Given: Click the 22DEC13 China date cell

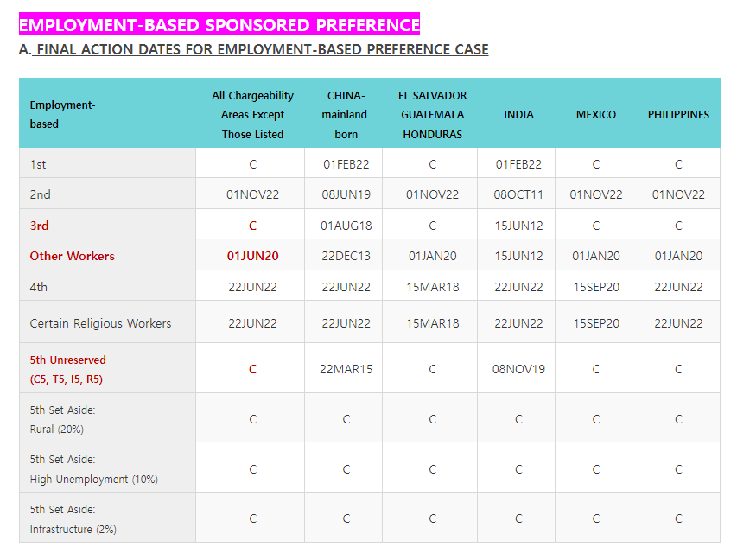Looking at the screenshot, I should click(x=346, y=257).
